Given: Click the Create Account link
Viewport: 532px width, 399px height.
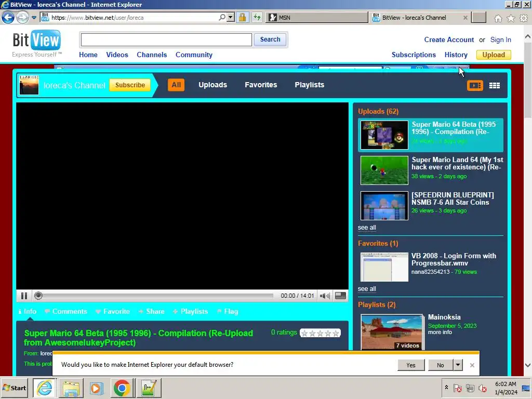Looking at the screenshot, I should (449, 39).
